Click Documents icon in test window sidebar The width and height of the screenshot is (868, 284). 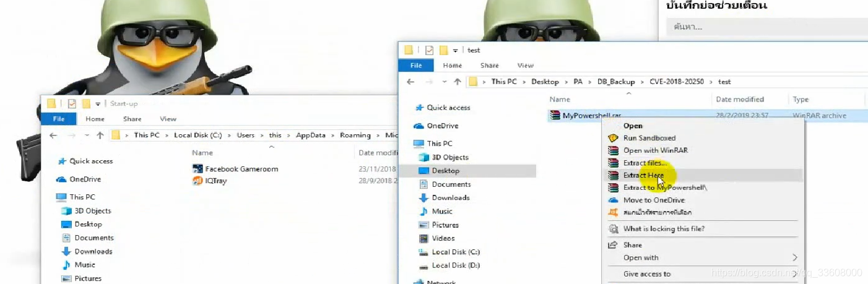424,184
